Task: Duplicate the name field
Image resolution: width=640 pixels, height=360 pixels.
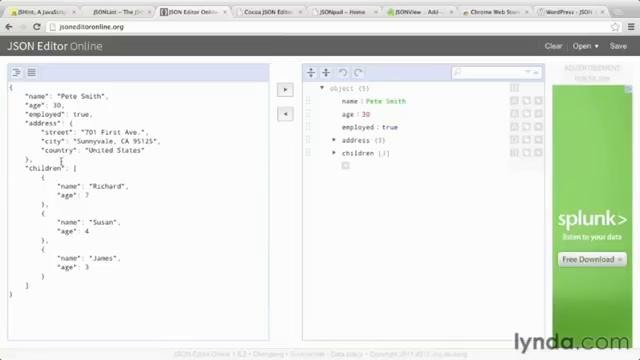Action: [x=527, y=101]
